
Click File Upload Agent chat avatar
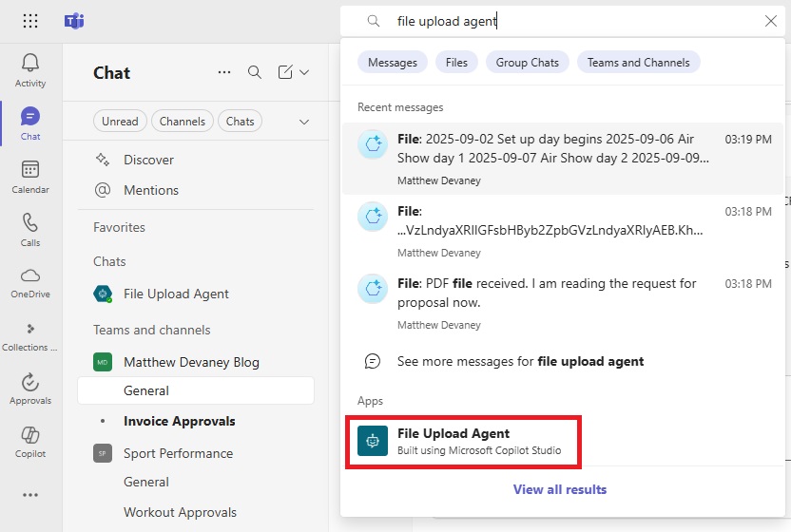tap(103, 294)
